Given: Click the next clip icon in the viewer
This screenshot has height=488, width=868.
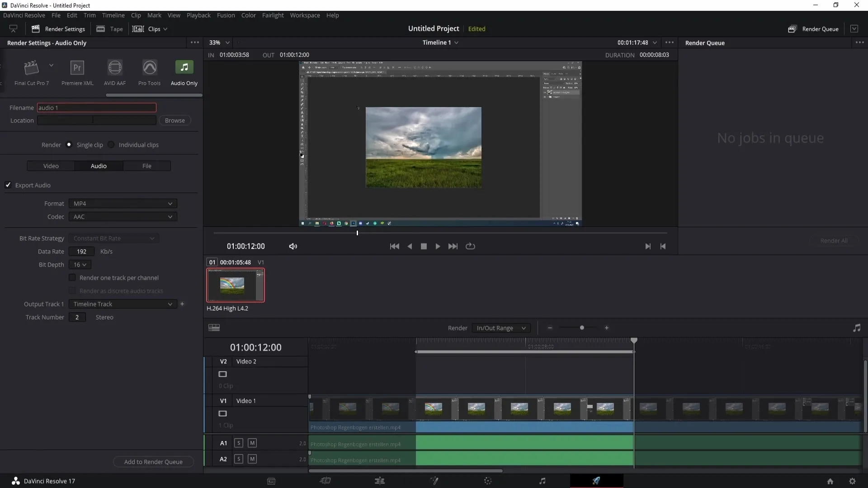Looking at the screenshot, I should tap(647, 246).
